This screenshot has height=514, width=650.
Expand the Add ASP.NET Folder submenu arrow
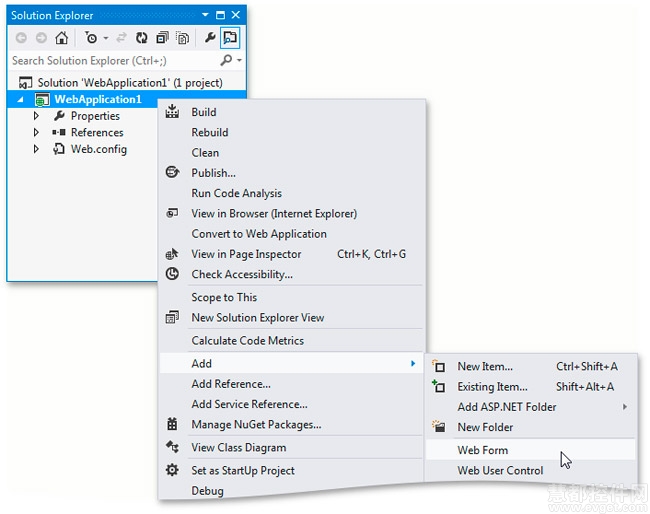pyautogui.click(x=625, y=407)
